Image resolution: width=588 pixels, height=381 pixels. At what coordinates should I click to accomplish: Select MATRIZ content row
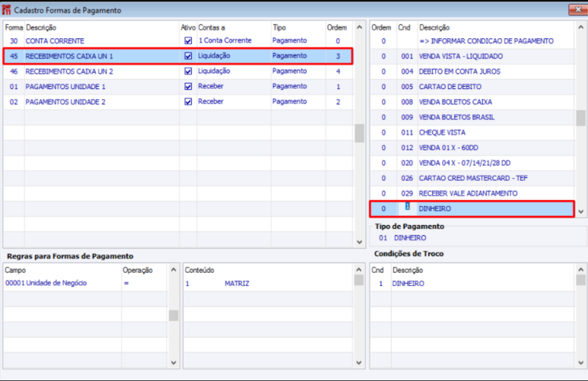[x=268, y=283]
